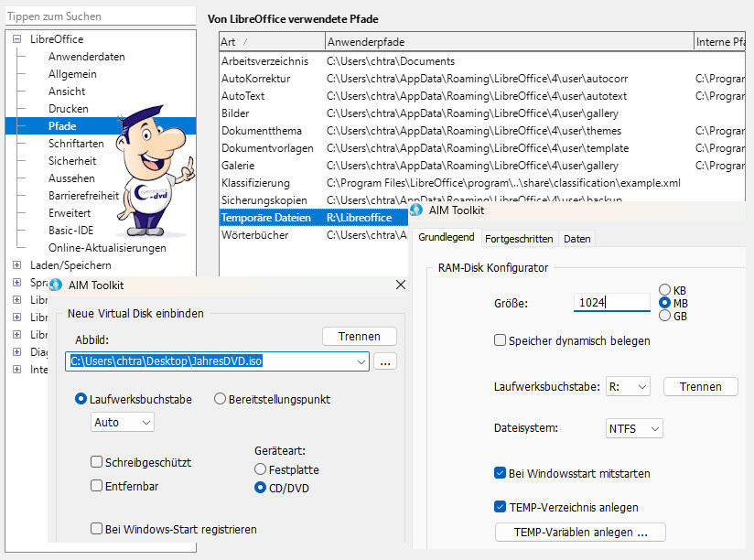754x560 pixels.
Task: Choose CD/DVD as Geräteart
Action: tap(260, 488)
